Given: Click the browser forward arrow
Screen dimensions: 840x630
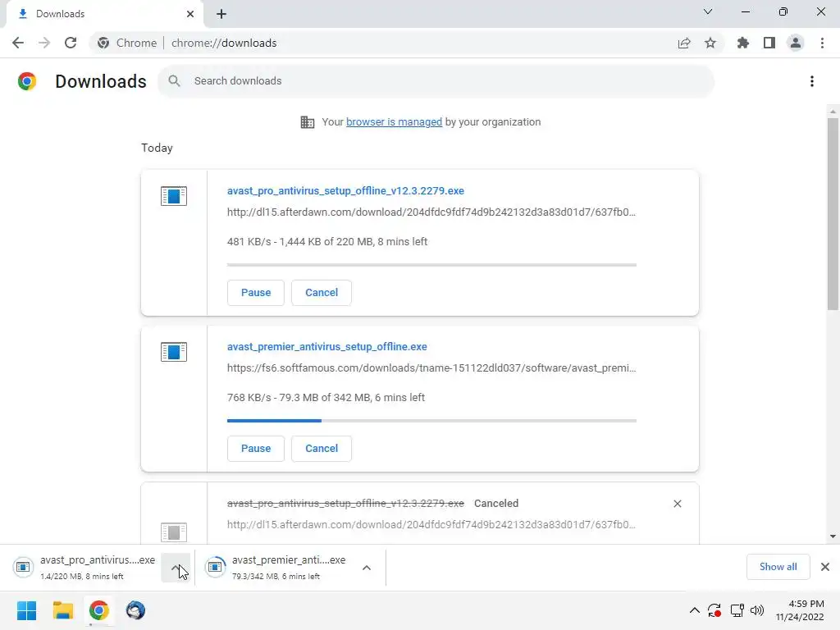Looking at the screenshot, I should (44, 43).
